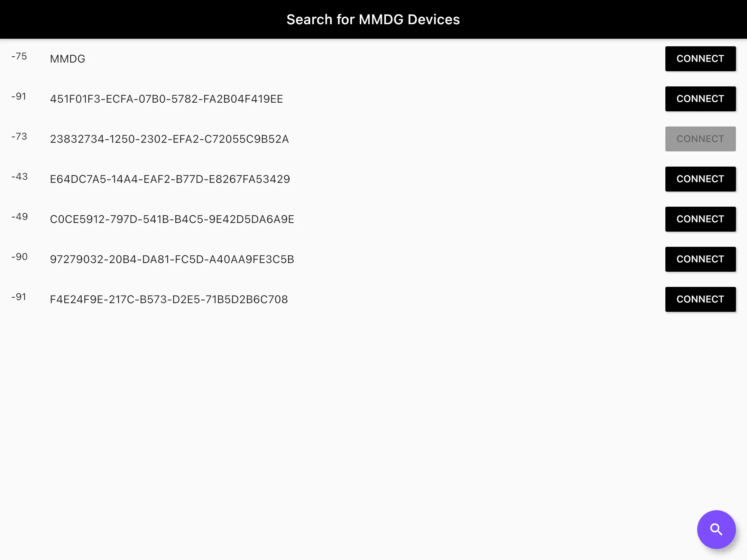Connect to device C0CE5912-797D-541B-B4C5
747x560 pixels.
[701, 219]
